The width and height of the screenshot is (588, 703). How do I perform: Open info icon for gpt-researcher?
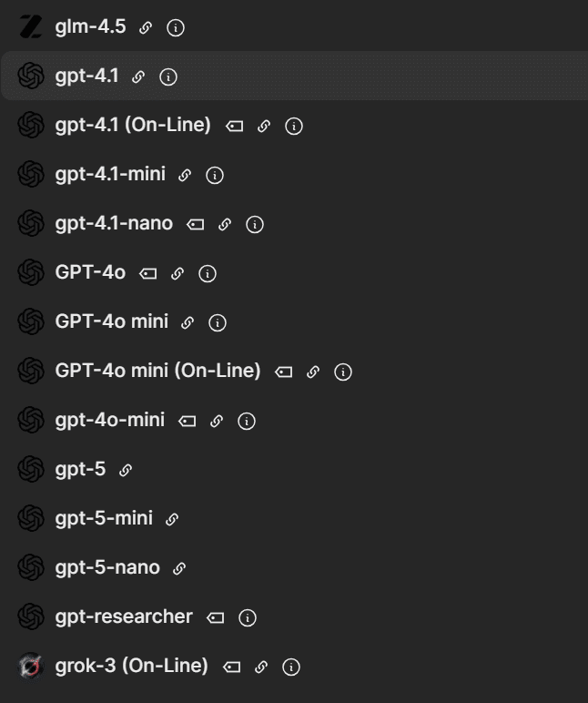point(247,617)
